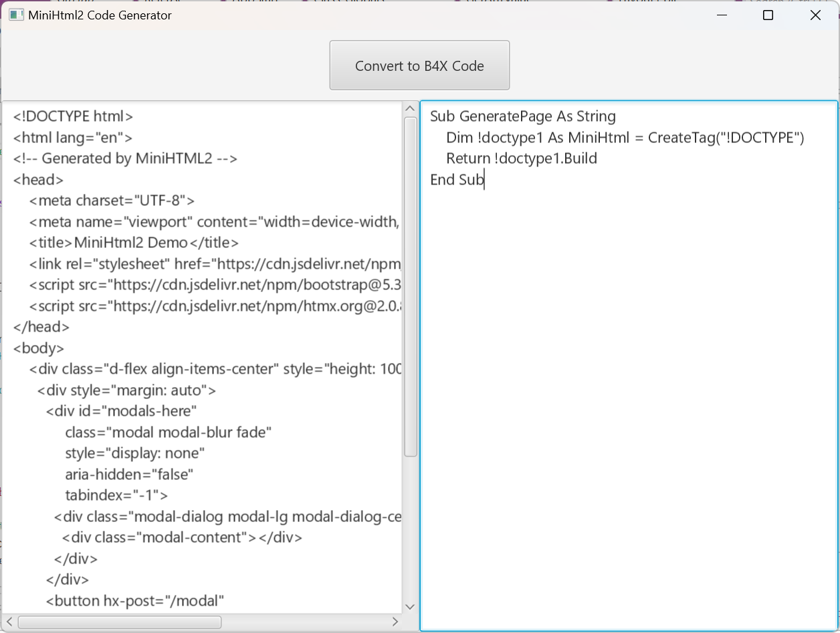
Task: Click the button hx-post="/modal" line
Action: click(135, 601)
